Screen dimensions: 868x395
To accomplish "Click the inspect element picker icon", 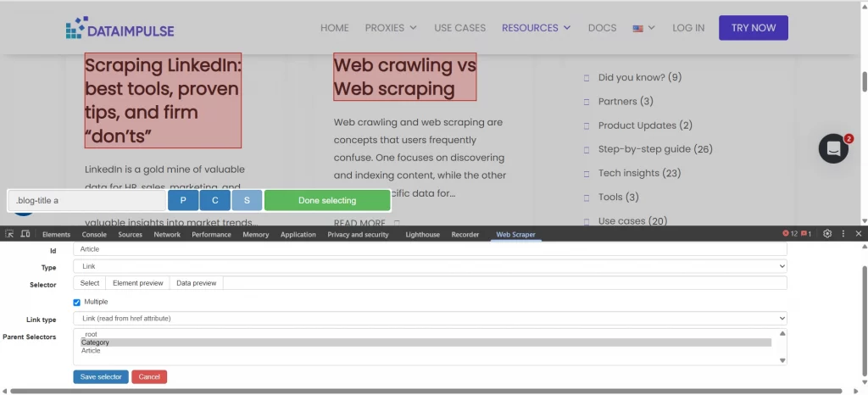I will 9,234.
